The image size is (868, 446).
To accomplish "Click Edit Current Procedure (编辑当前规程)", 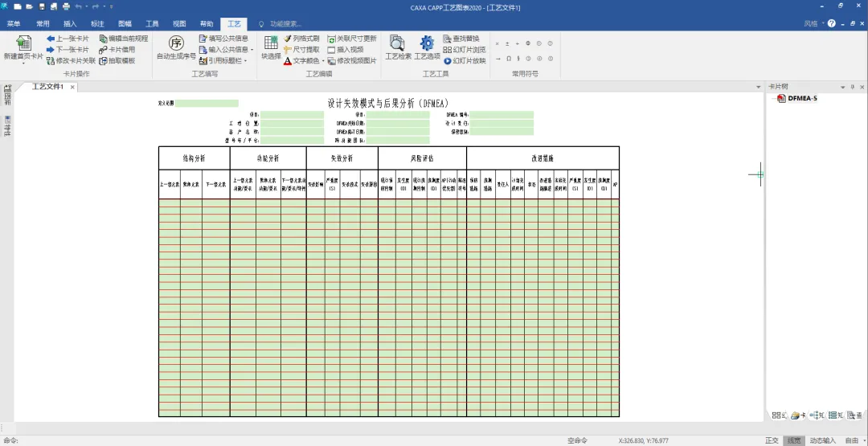I will tap(124, 39).
